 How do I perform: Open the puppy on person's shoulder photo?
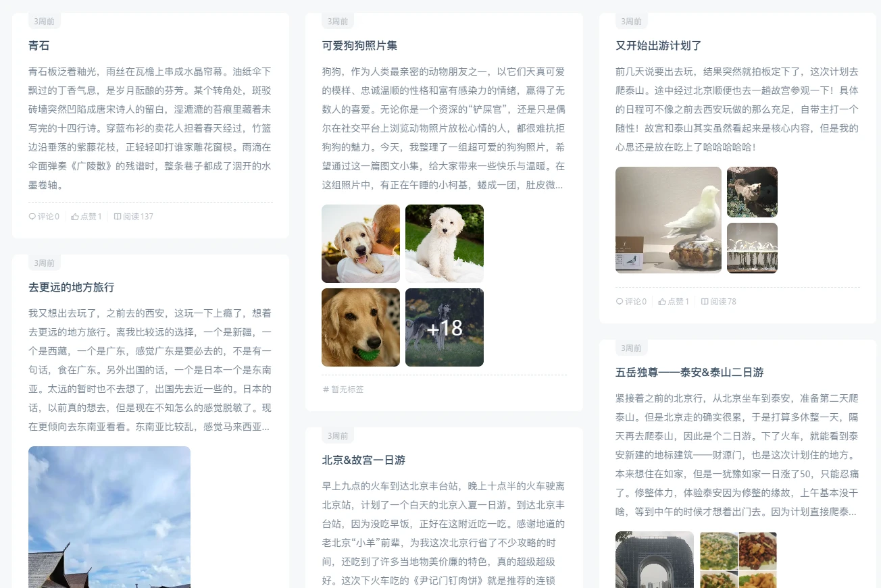pyautogui.click(x=361, y=244)
